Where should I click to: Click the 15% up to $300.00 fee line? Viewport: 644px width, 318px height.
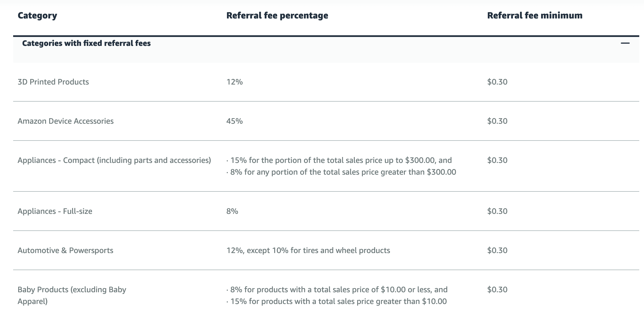(339, 160)
